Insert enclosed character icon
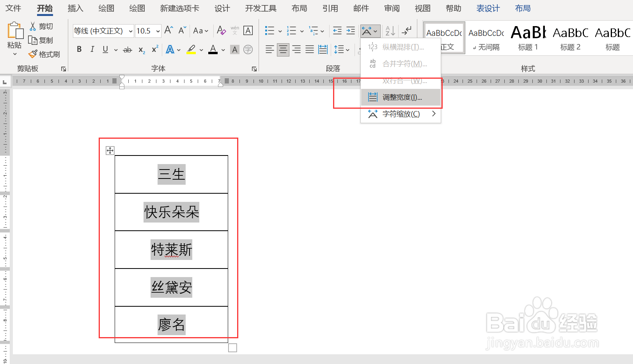Viewport: 633px width, 364px height. tap(248, 49)
